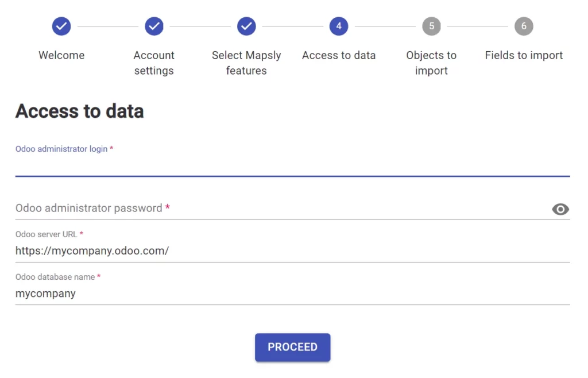This screenshot has width=588, height=378.
Task: Click the Account settings step checkmark circle
Action: tap(154, 26)
